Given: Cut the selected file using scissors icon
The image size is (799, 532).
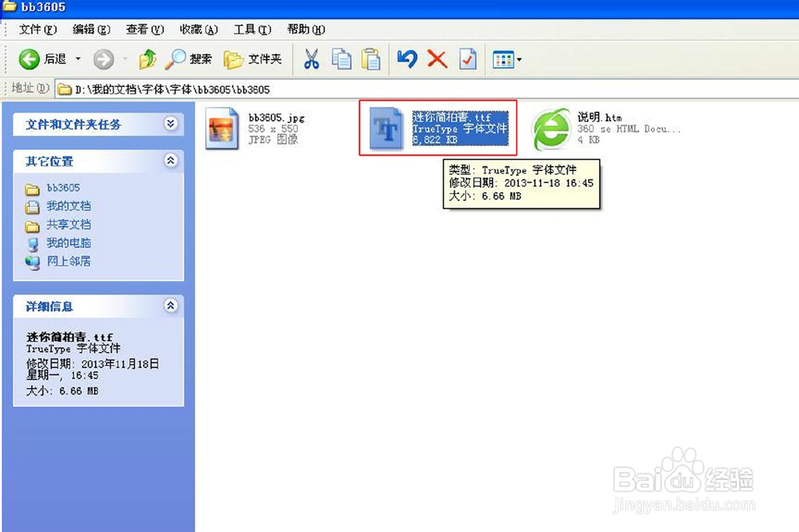Looking at the screenshot, I should [x=312, y=58].
